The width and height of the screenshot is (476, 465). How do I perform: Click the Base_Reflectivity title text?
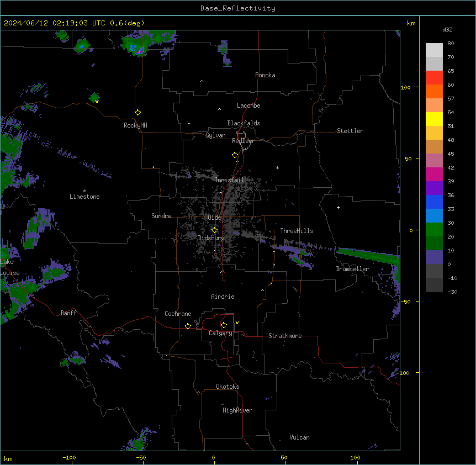(238, 8)
